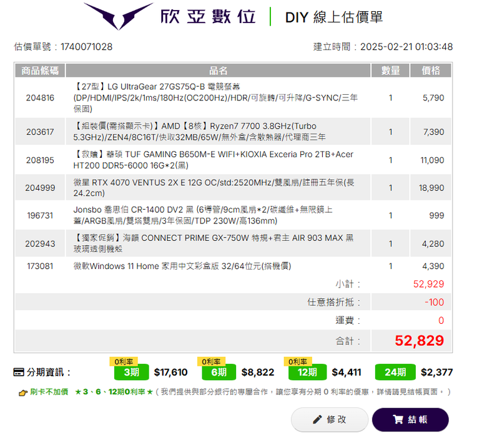Image resolution: width=487 pixels, height=448 pixels.
Task: Click the 海韻 CONNECT PRIME GX-750W item name
Action: pos(214,243)
